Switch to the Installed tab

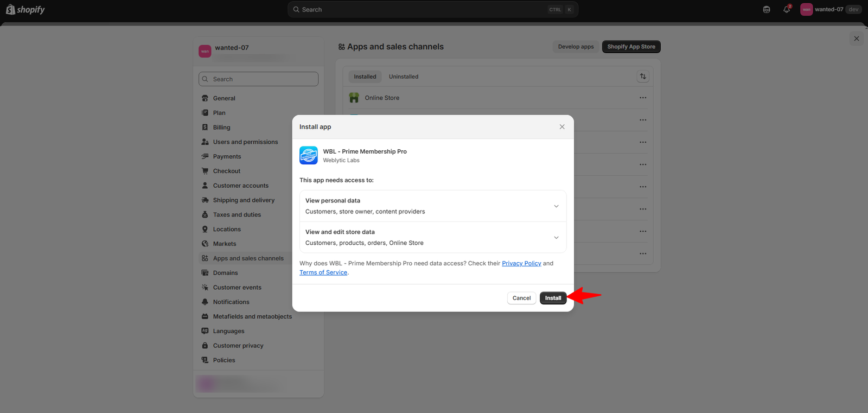click(x=365, y=77)
